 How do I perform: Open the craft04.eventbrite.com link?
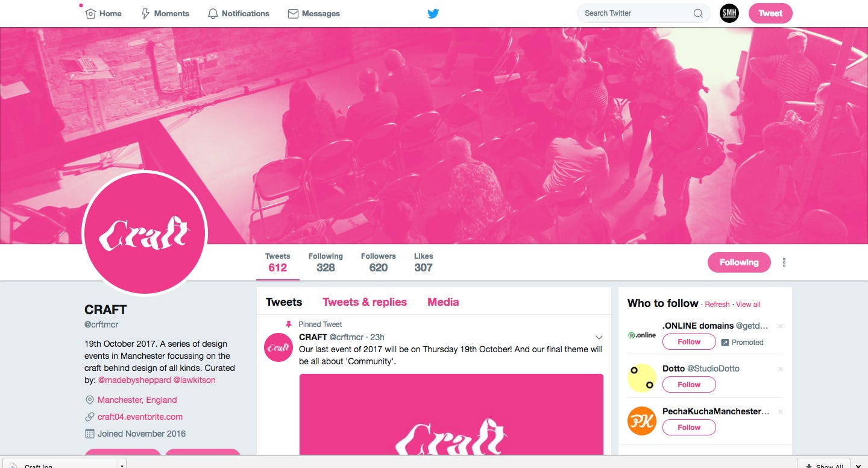[x=140, y=417]
